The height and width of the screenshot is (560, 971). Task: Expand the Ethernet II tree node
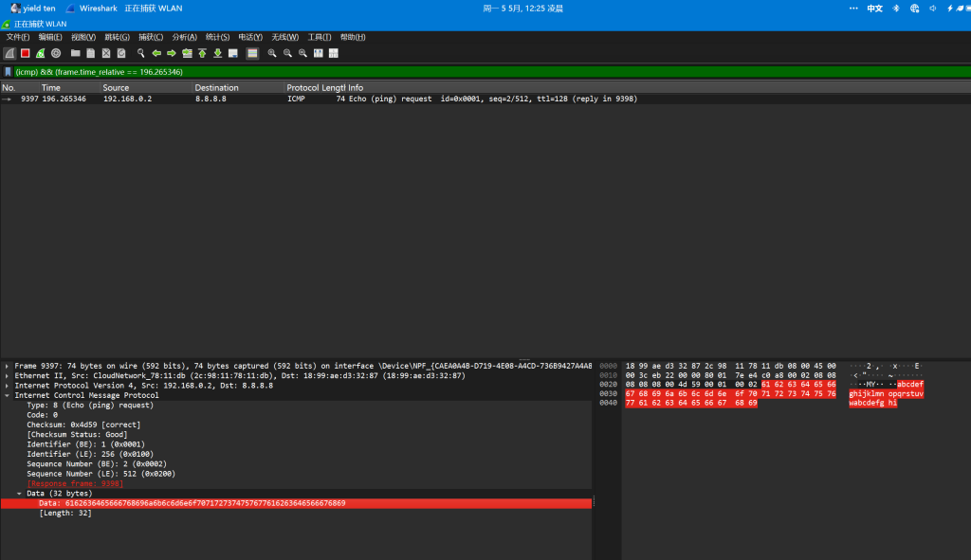click(8, 376)
